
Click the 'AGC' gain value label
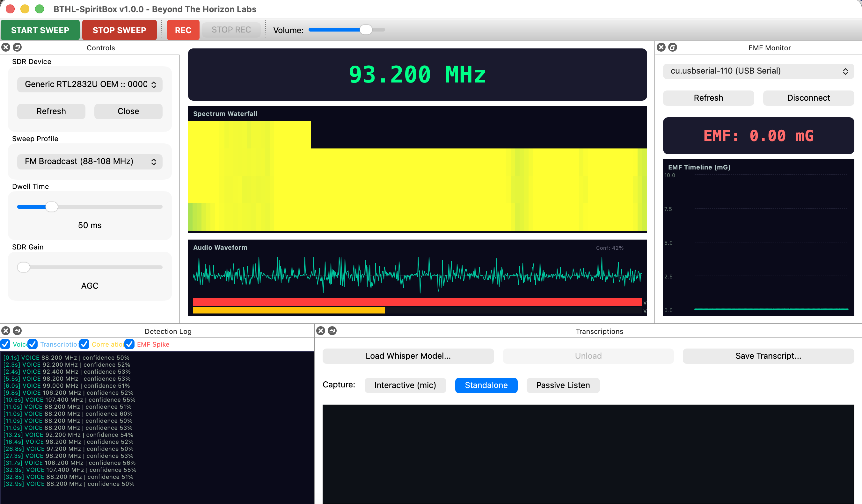point(90,286)
